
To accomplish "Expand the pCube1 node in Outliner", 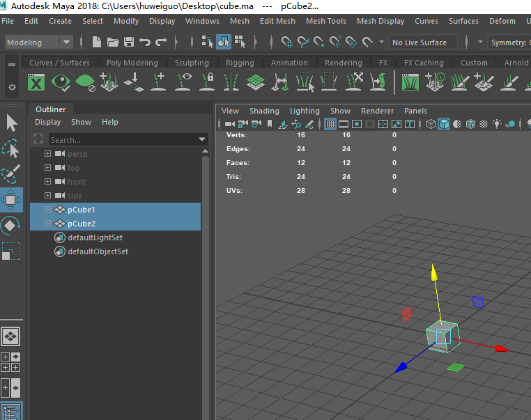I will point(47,210).
